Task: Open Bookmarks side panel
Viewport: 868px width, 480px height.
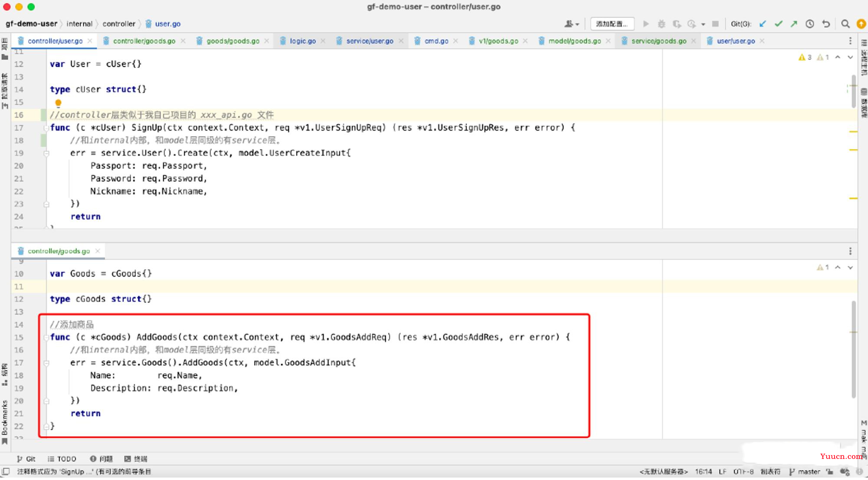Action: [x=5, y=422]
